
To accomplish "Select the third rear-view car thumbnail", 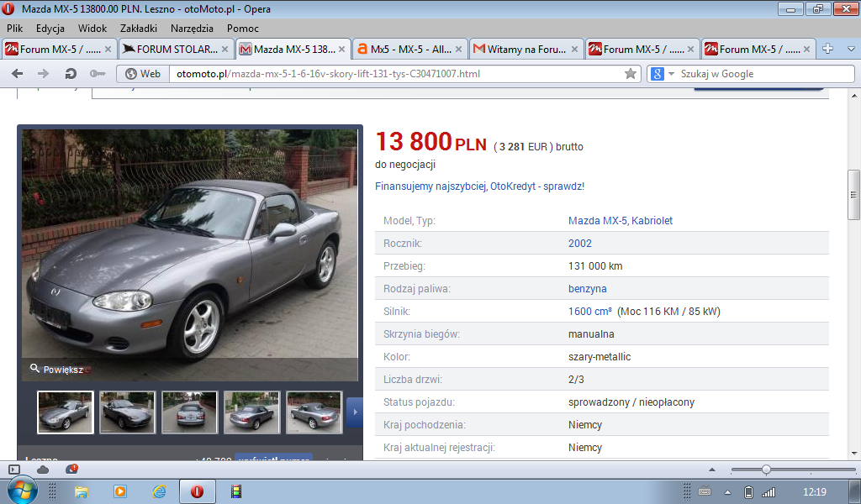I will point(190,412).
